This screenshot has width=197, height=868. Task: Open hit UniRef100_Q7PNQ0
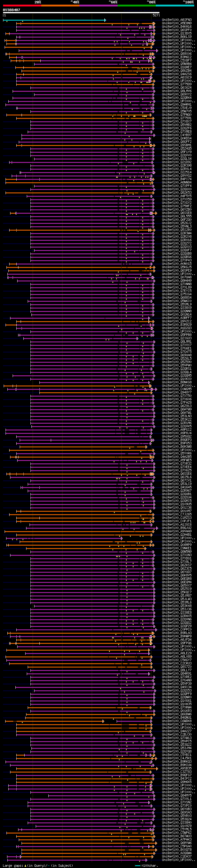pos(177,115)
